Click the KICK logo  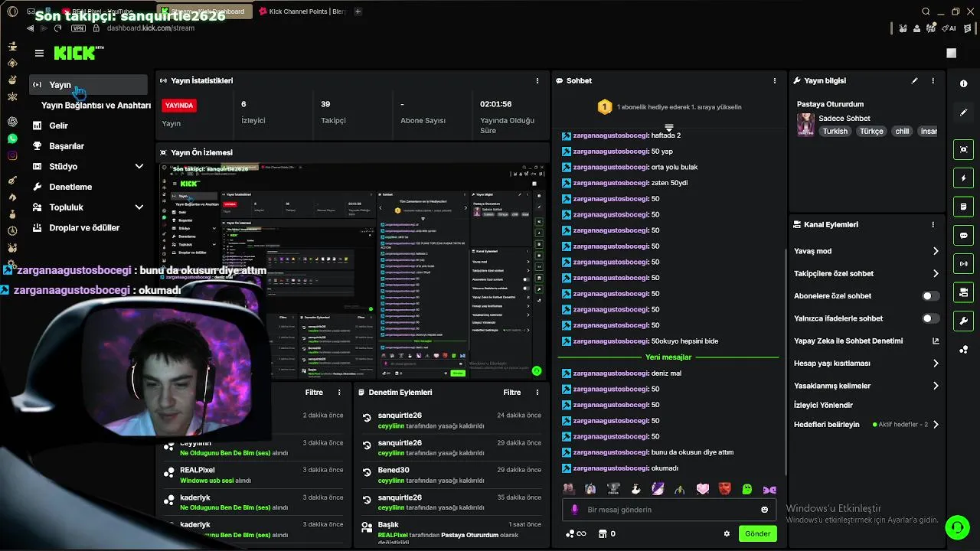74,53
